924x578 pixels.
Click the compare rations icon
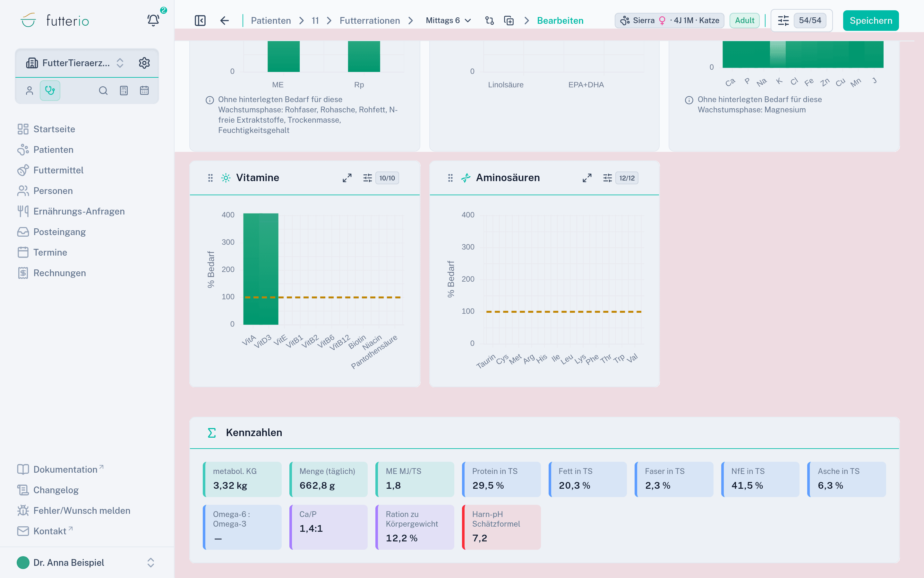[490, 21]
